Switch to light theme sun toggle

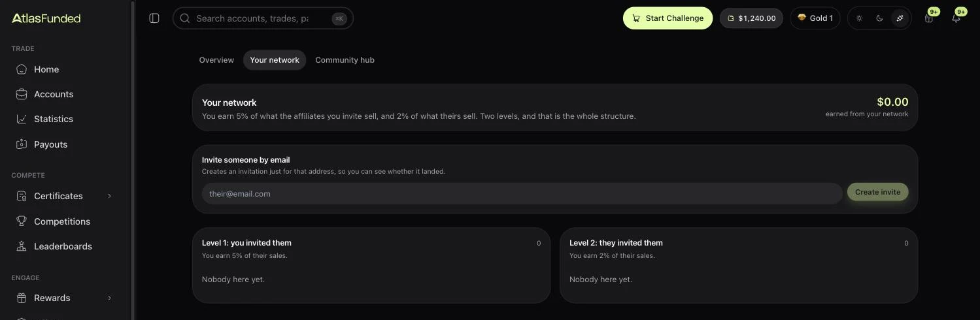[859, 18]
